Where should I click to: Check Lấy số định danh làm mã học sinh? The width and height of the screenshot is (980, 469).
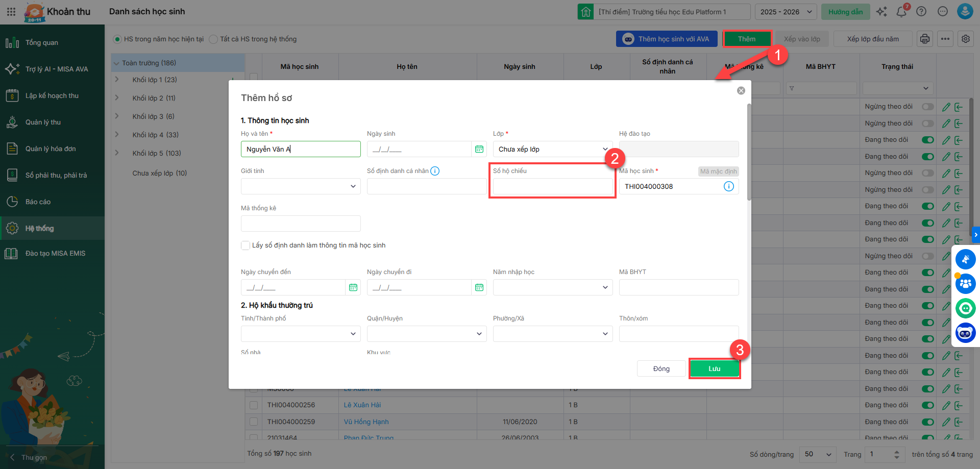point(246,245)
